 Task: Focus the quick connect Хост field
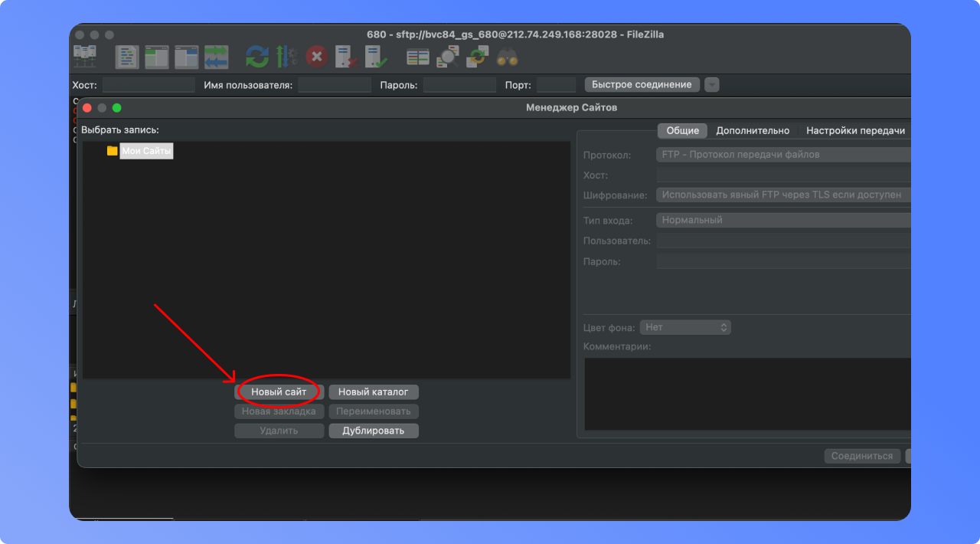[x=149, y=84]
